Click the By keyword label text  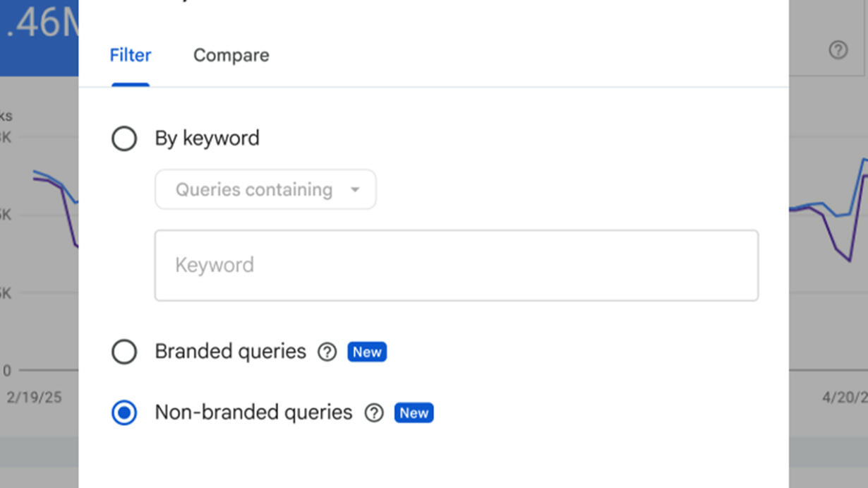coord(207,138)
